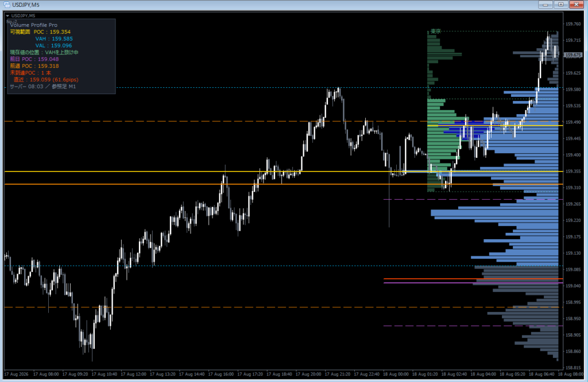
Task: Click the "現在値の位置 : VAHを上抜け中" status line
Action: [x=44, y=52]
